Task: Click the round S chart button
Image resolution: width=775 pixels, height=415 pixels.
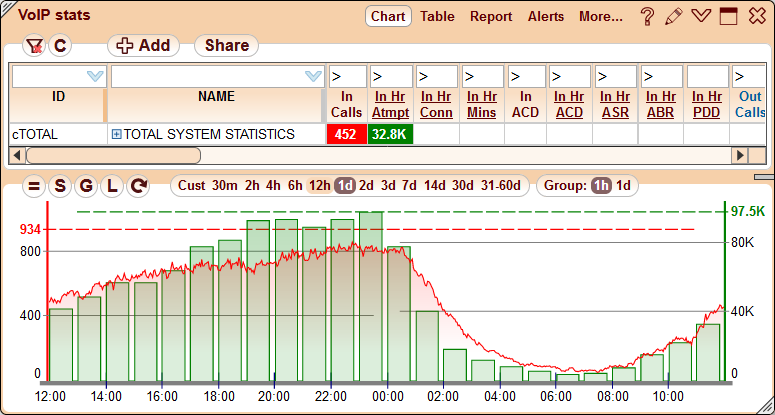Action: coord(60,186)
